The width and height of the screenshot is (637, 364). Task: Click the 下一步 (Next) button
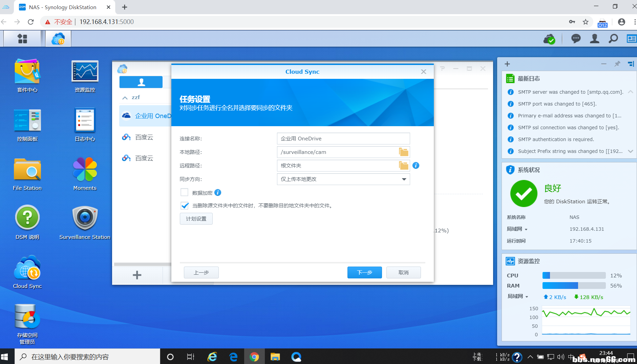[x=364, y=272]
